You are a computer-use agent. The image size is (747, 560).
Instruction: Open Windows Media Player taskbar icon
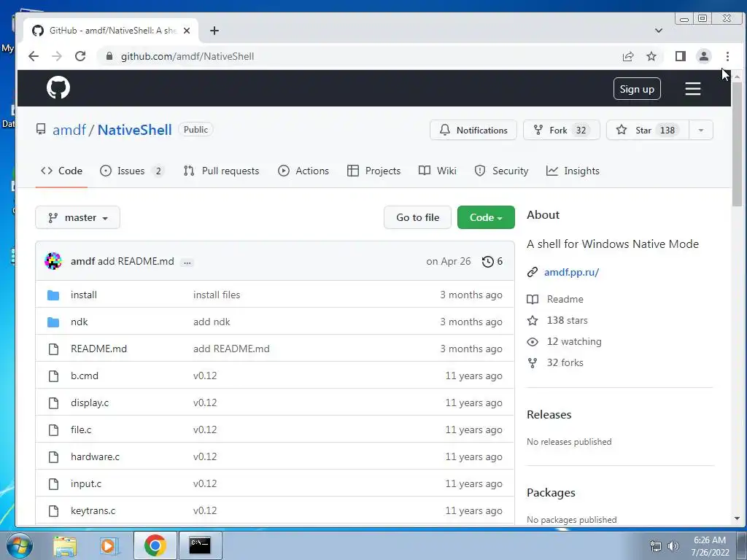(x=108, y=545)
